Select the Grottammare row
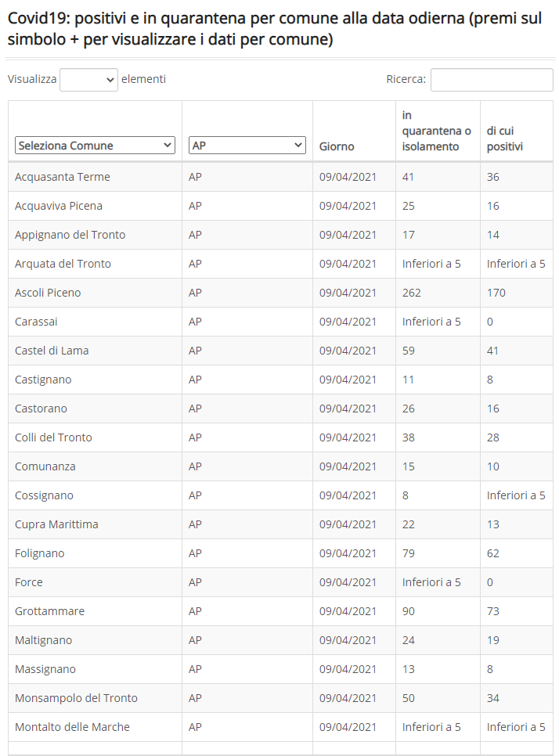The image size is (559, 756). click(281, 611)
